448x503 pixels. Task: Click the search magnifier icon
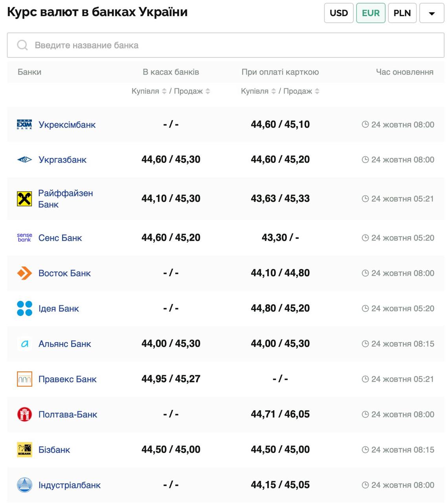coord(22,45)
